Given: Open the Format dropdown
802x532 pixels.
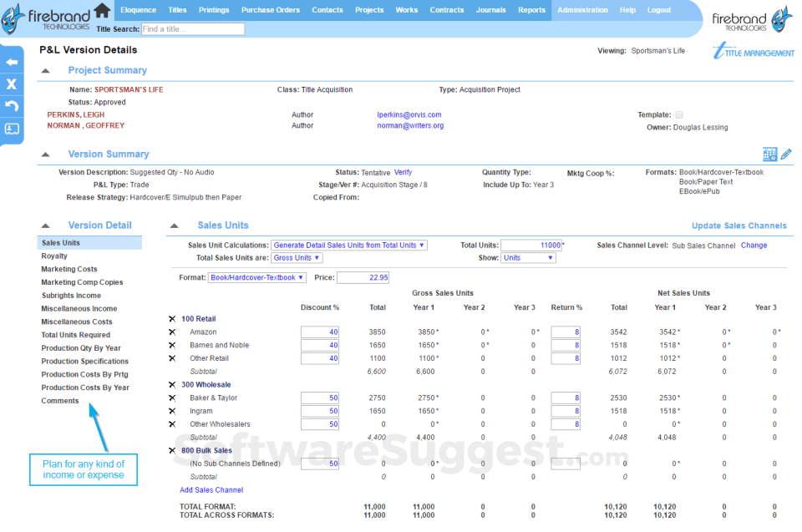Looking at the screenshot, I should pyautogui.click(x=257, y=277).
